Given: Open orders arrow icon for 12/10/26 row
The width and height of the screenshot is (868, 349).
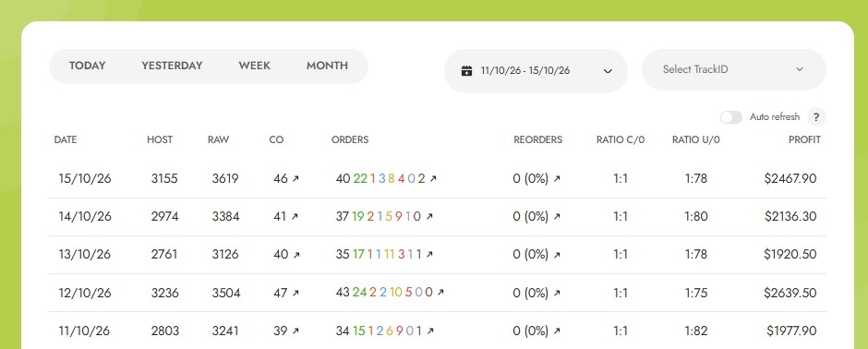Looking at the screenshot, I should point(440,293).
